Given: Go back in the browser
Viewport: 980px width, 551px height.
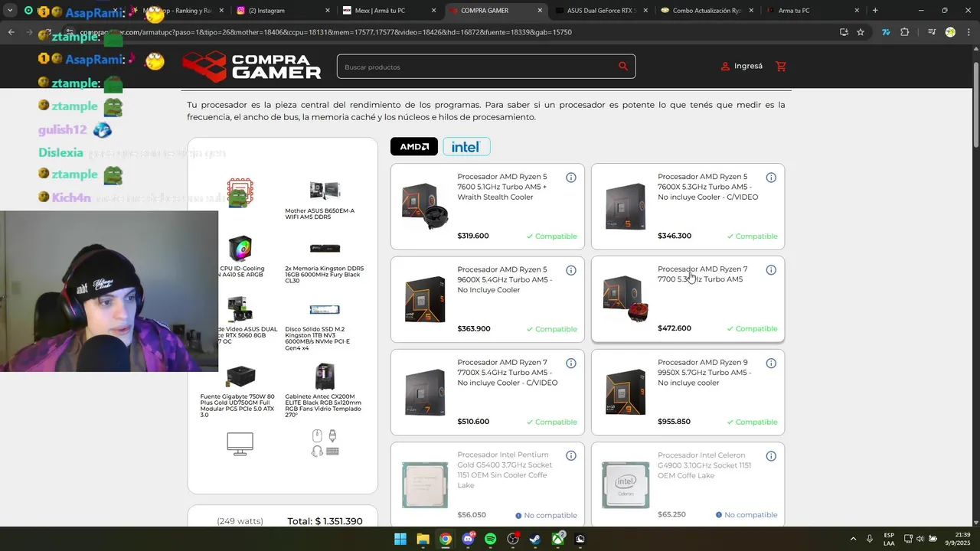Looking at the screenshot, I should pyautogui.click(x=11, y=32).
